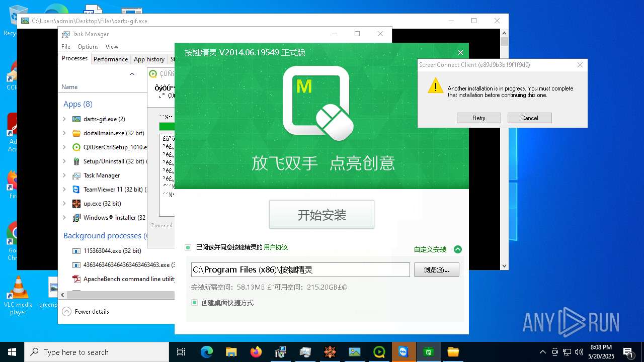Toggle the create desktop shortcut checkbox

(194, 303)
